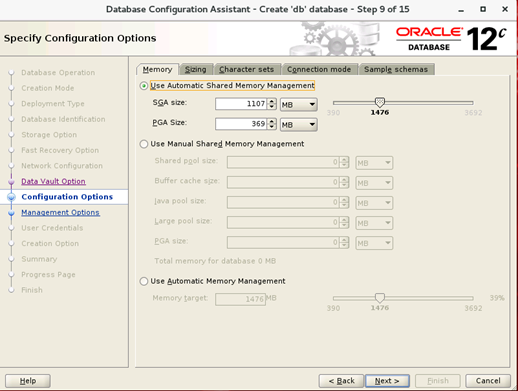Screen dimensions: 518x391
Task: Click 'Creation Option' step text
Action: point(50,243)
